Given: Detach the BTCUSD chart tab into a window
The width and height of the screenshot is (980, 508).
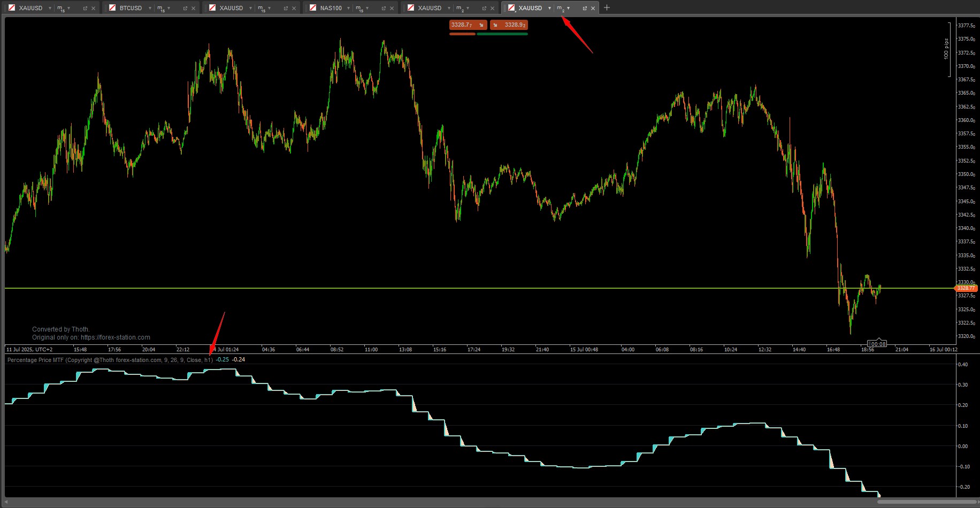Looking at the screenshot, I should pos(186,8).
